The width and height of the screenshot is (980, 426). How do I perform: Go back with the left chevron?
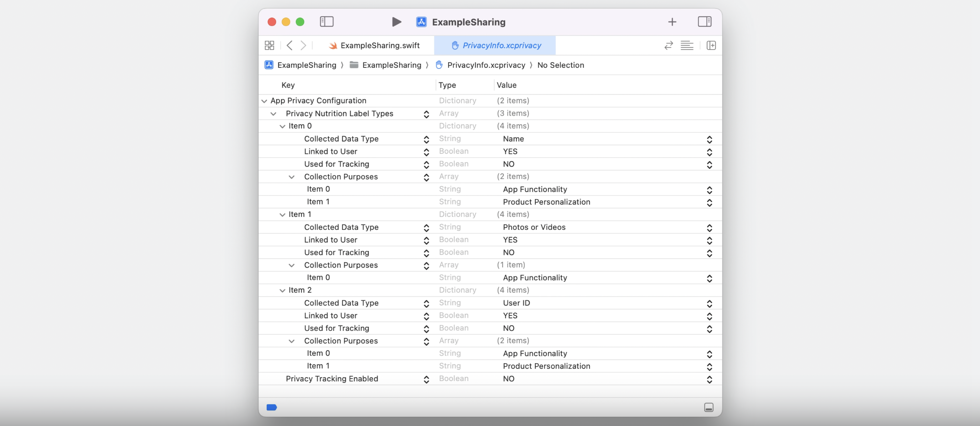[x=289, y=46]
